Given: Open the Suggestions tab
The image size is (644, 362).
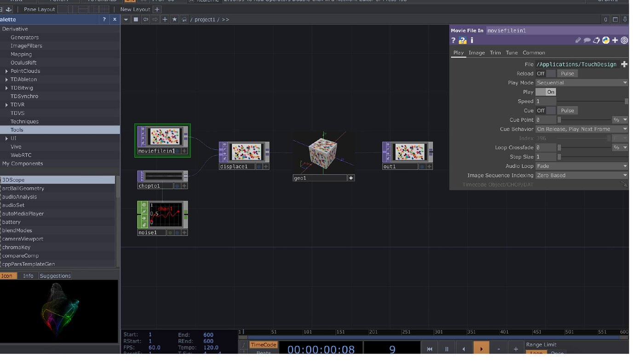Looking at the screenshot, I should [x=55, y=276].
